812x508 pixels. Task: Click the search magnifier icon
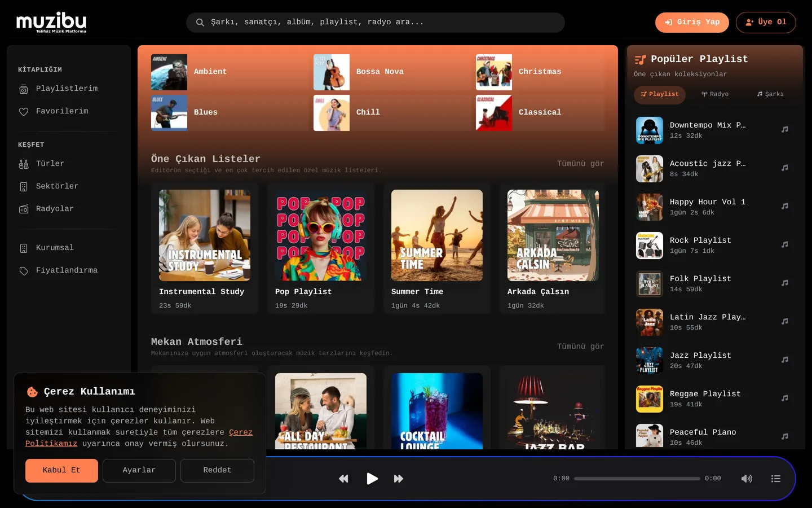point(200,23)
